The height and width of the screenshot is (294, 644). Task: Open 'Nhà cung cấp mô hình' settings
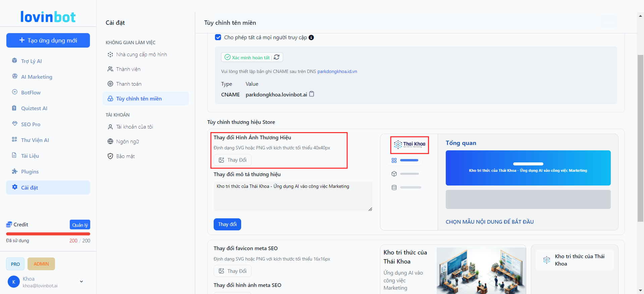pyautogui.click(x=141, y=55)
